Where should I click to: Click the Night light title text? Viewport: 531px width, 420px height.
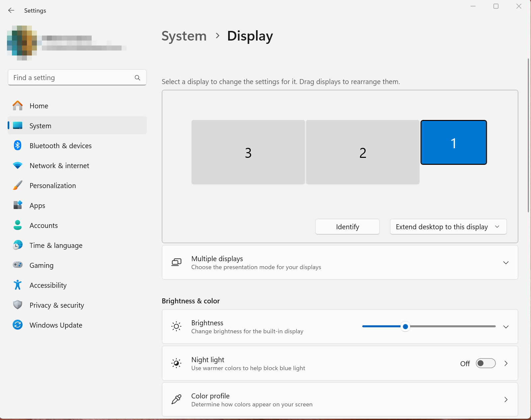pyautogui.click(x=208, y=360)
